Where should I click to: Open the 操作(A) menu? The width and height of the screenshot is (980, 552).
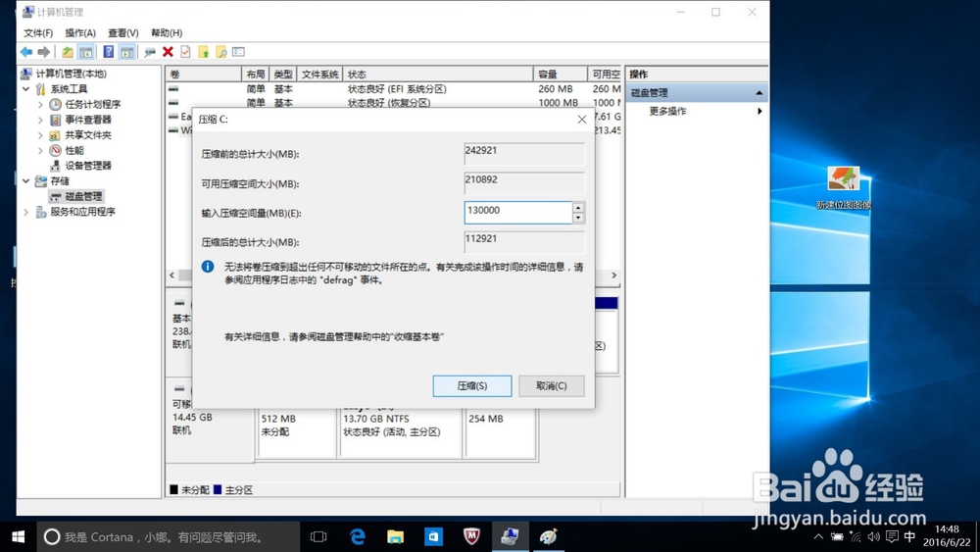click(80, 33)
